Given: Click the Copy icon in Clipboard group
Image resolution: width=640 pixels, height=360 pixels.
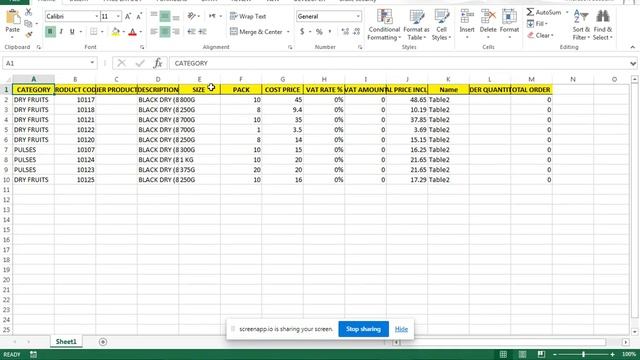Looking at the screenshot, I should [28, 24].
